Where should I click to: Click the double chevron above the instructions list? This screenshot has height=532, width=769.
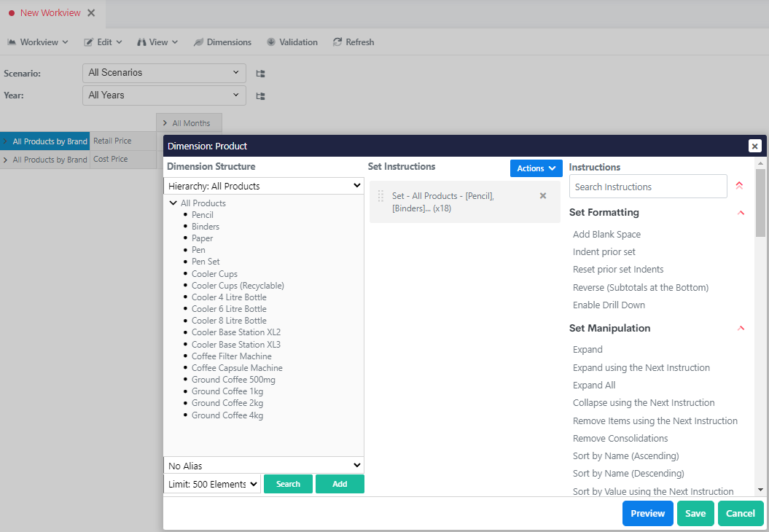tap(739, 185)
